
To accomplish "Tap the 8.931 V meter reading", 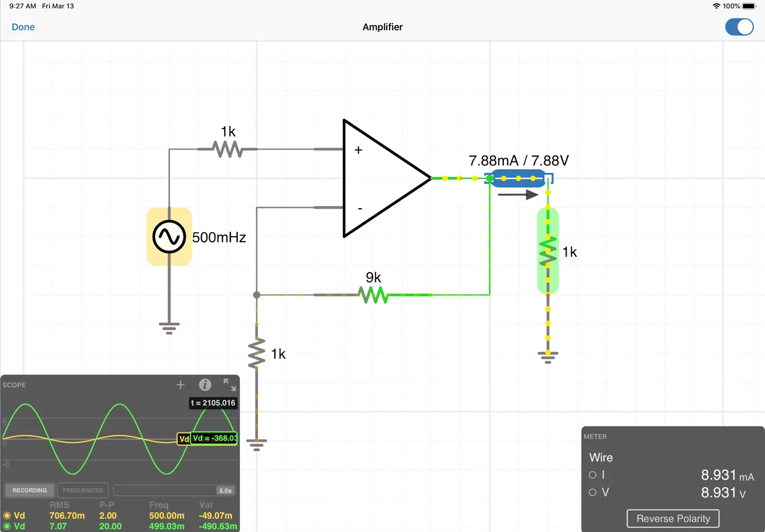I will click(723, 493).
